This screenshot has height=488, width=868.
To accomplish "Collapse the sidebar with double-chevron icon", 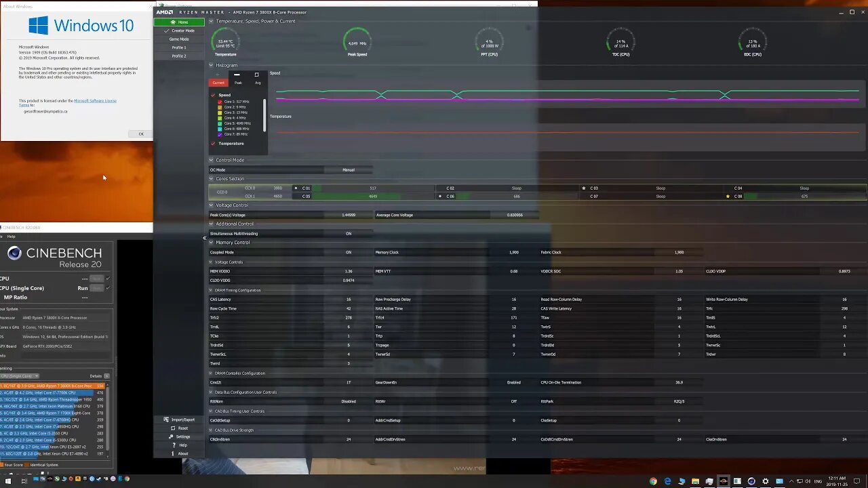I will 204,238.
